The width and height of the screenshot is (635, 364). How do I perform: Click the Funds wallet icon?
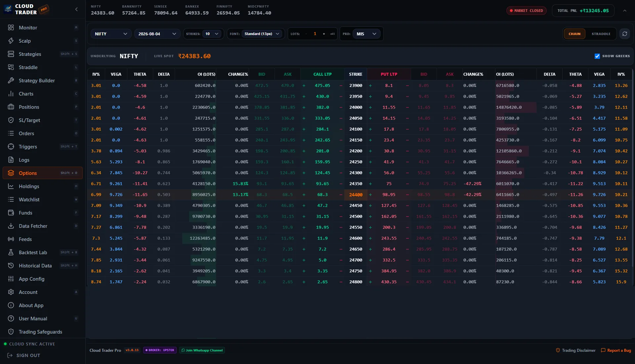pos(11,213)
